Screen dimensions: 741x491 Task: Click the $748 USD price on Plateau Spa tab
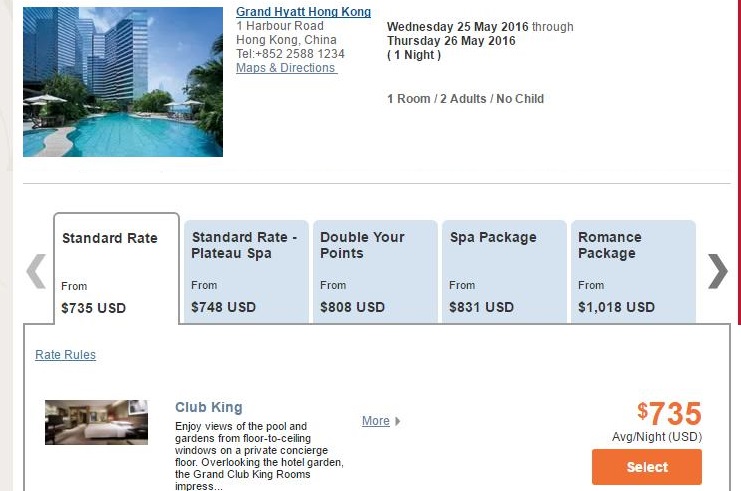coord(223,307)
